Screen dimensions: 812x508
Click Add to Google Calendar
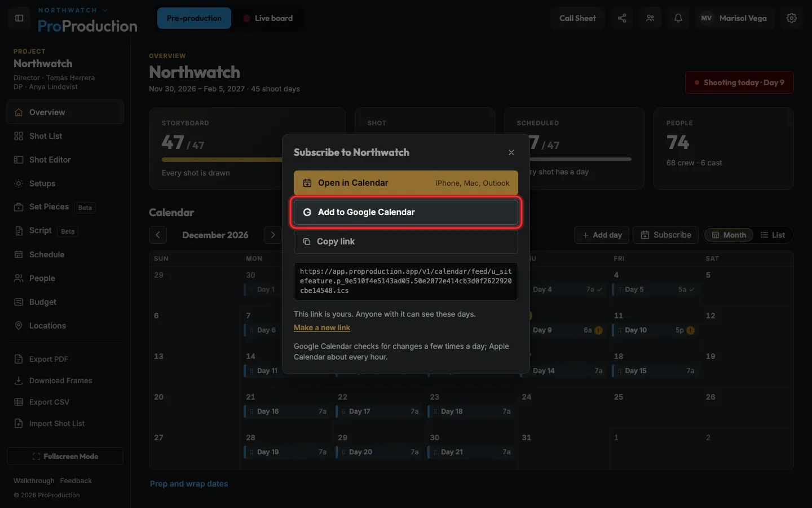click(x=406, y=212)
